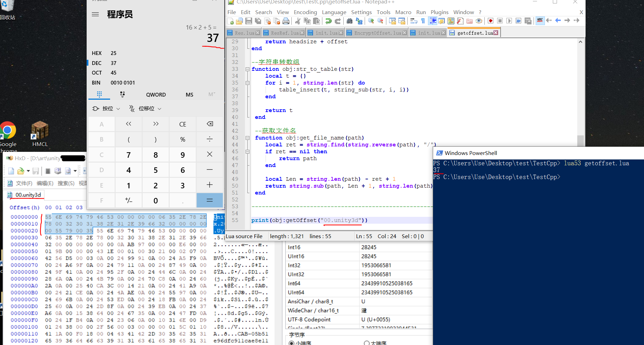Select the little-endian (小端序) radio button
The width and height of the screenshot is (644, 345).
click(291, 343)
